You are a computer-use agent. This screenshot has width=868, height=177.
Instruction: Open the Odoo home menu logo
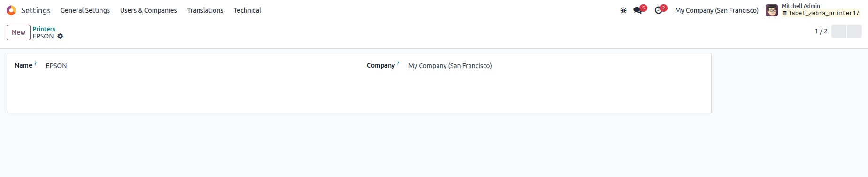pyautogui.click(x=11, y=10)
